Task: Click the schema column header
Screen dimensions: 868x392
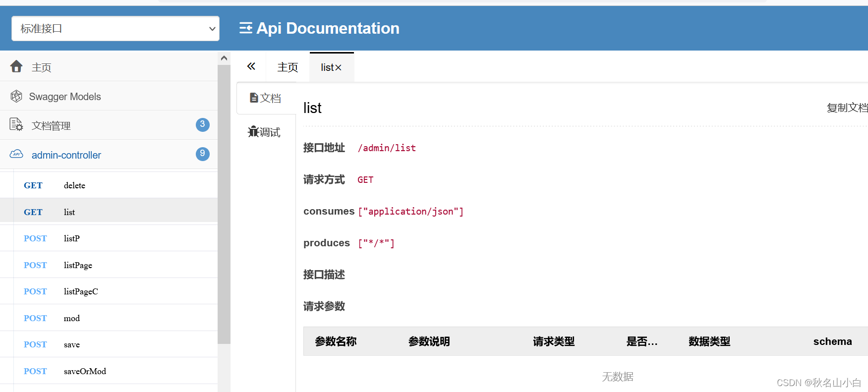Action: pos(832,341)
